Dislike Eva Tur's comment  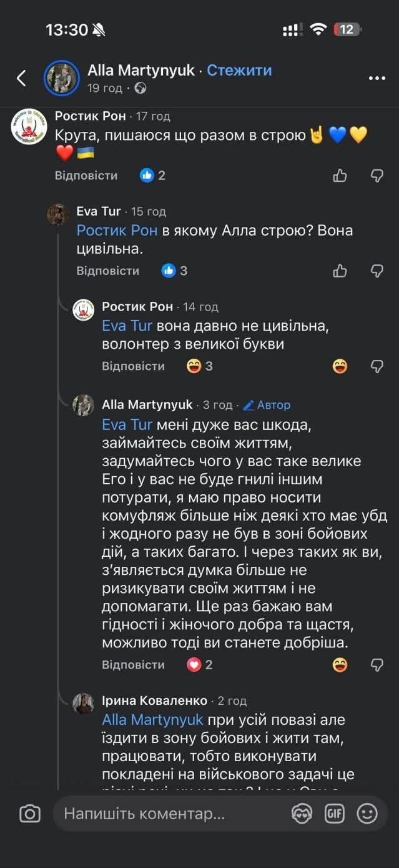click(377, 271)
